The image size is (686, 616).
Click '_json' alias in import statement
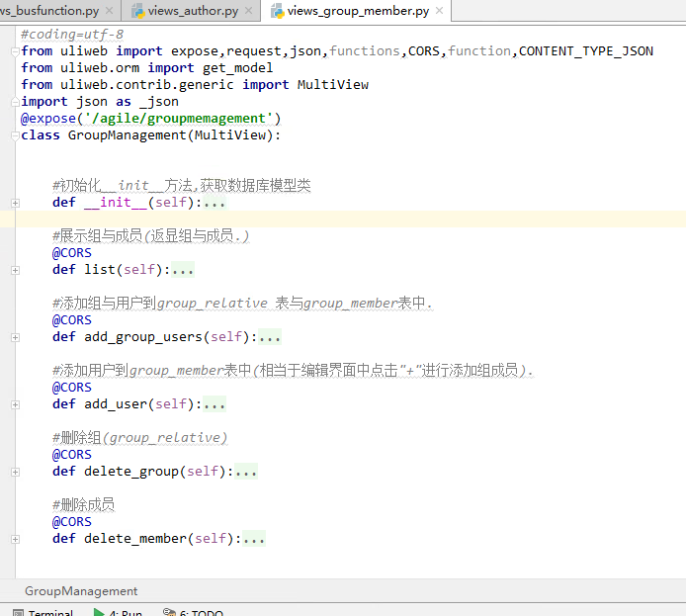click(x=159, y=102)
